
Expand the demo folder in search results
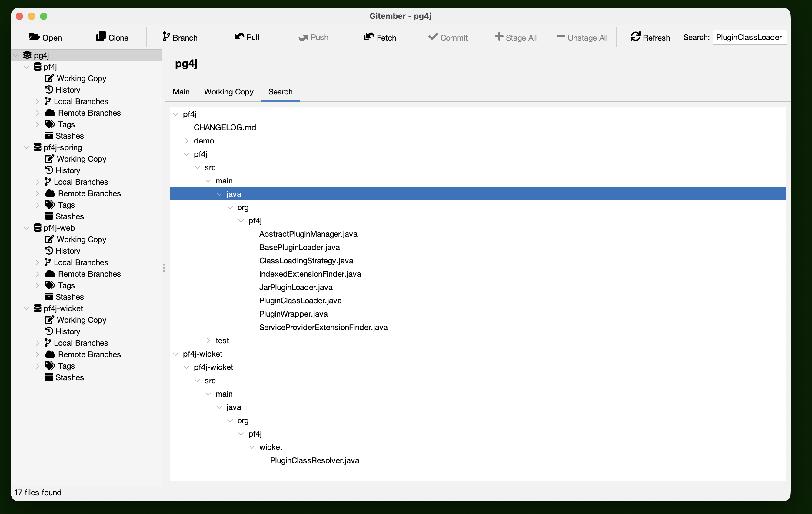pyautogui.click(x=186, y=141)
